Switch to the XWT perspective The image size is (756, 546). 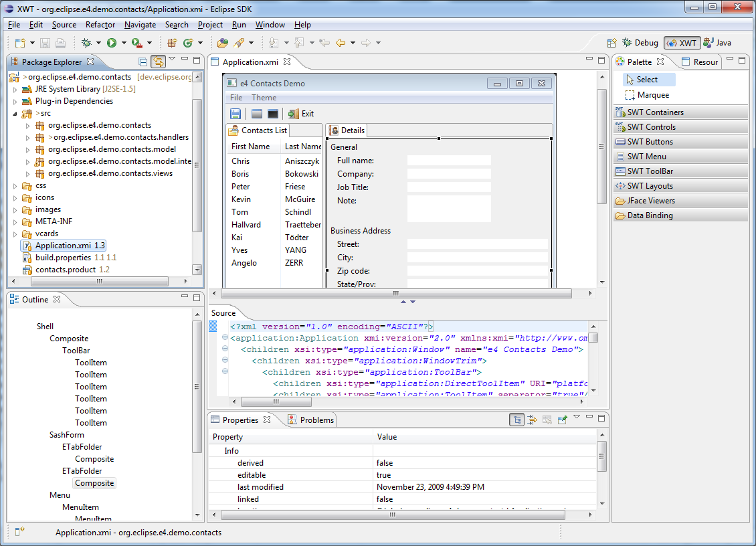pyautogui.click(x=681, y=43)
